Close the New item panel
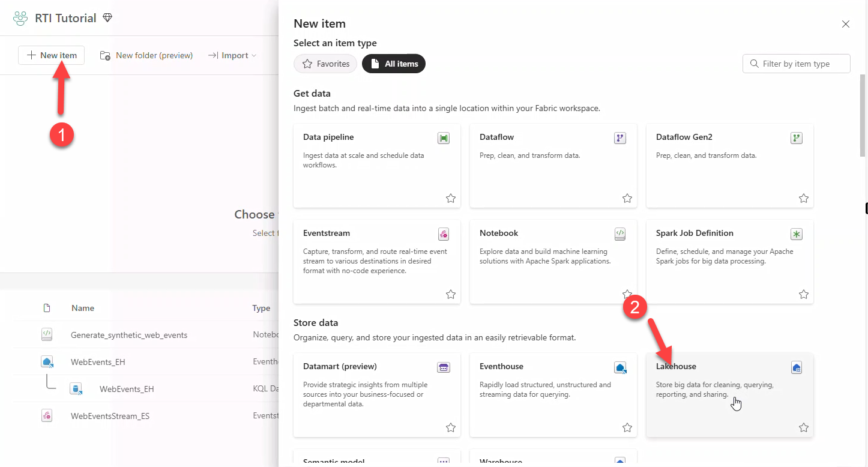Viewport: 868px width, 467px height. (x=845, y=24)
